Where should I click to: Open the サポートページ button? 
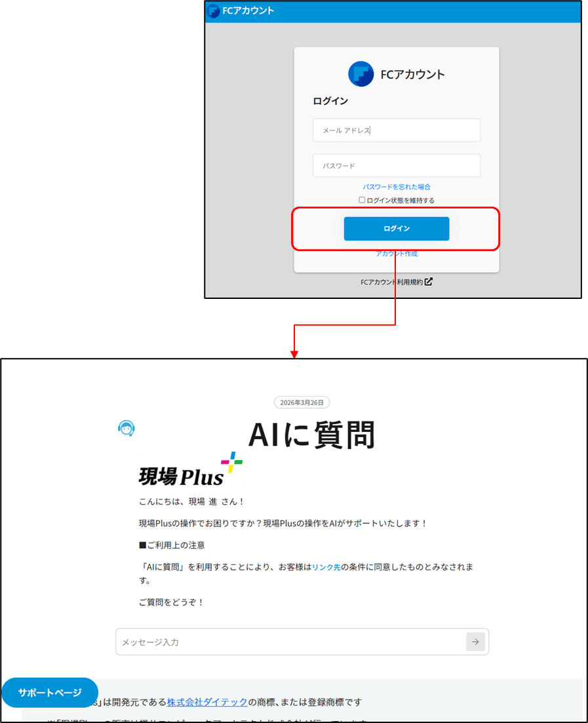click(x=50, y=692)
